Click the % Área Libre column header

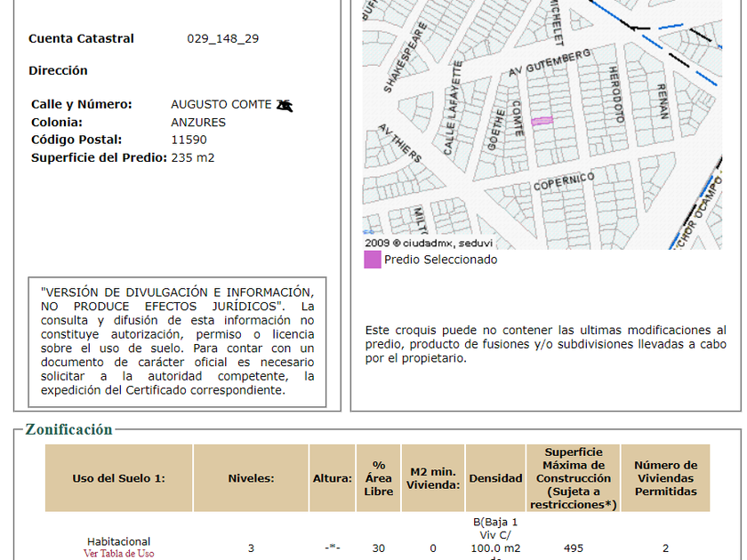click(x=379, y=478)
